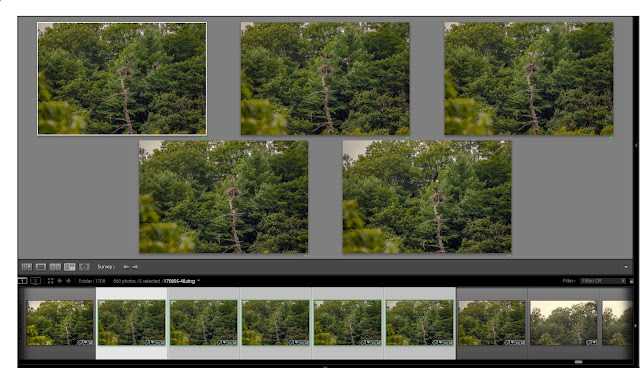Switch to Loupe view in the toolbar
Image resolution: width=640 pixels, height=368 pixels.
coord(41,267)
